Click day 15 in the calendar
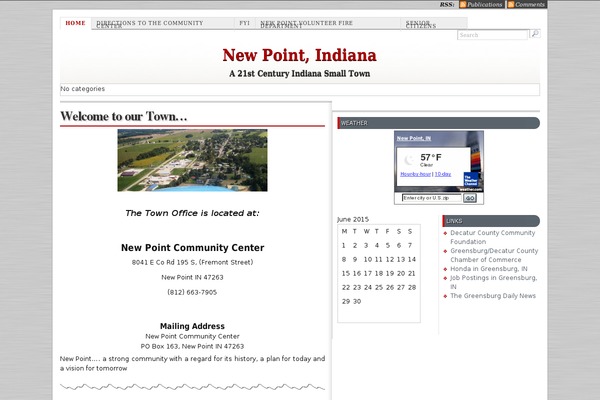Viewport: 600px width, 400px height. tap(346, 273)
